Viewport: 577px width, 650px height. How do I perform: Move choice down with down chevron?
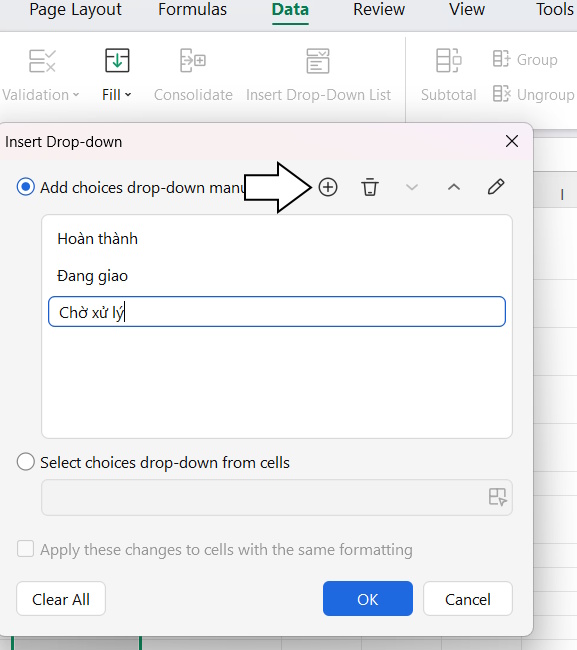coord(412,187)
